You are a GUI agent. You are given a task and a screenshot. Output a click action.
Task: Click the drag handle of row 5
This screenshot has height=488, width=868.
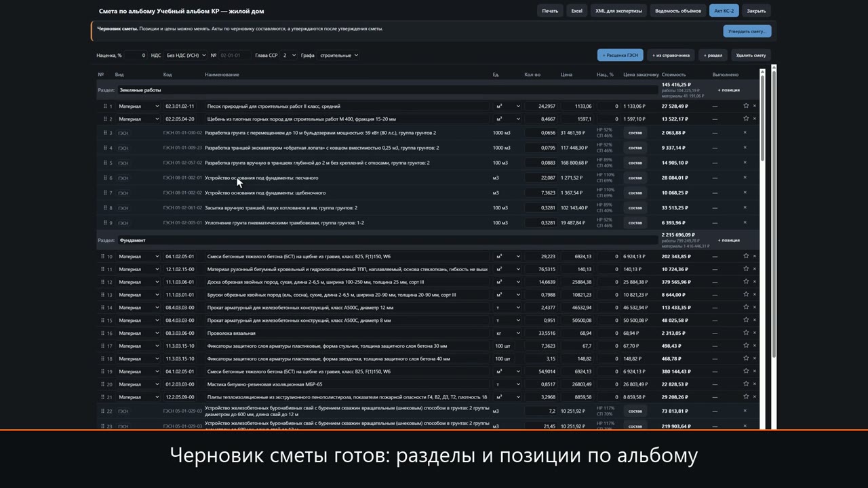[105, 163]
